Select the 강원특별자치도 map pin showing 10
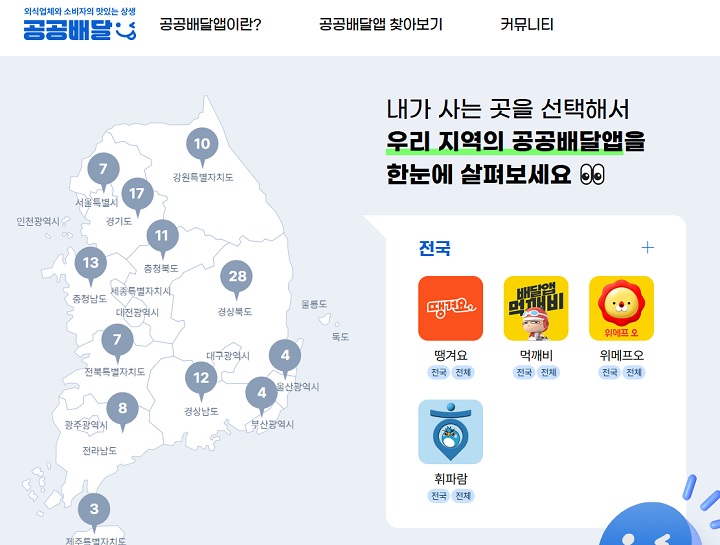This screenshot has height=545, width=720. pyautogui.click(x=202, y=145)
